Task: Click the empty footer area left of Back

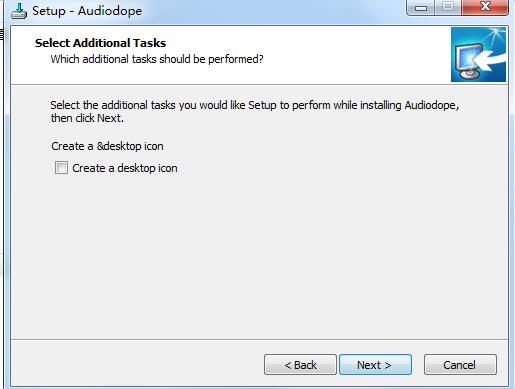Action: point(137,364)
